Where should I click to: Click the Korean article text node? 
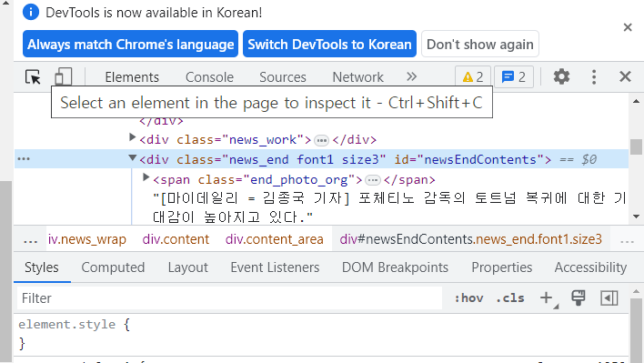[x=389, y=207]
